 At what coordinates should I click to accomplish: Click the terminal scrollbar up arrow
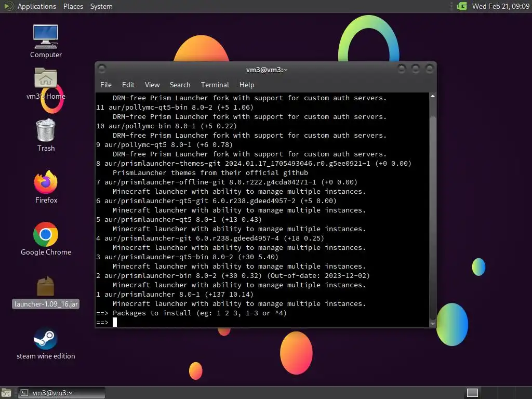coord(433,96)
